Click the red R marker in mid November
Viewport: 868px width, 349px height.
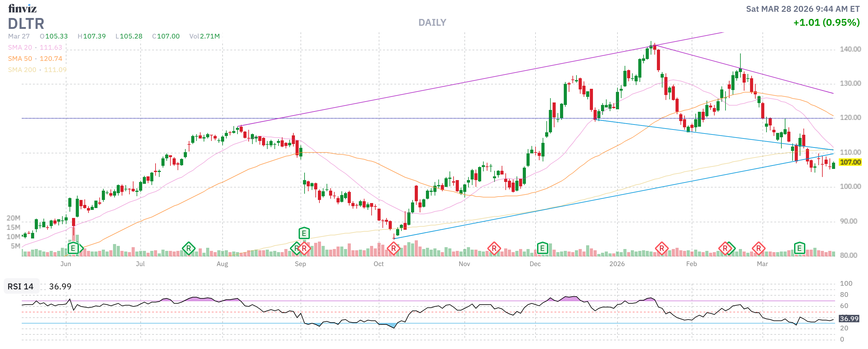(494, 249)
